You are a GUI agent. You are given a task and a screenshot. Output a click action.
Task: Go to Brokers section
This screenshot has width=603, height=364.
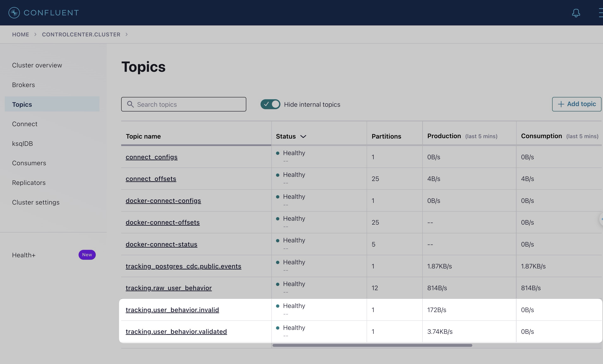24,85
